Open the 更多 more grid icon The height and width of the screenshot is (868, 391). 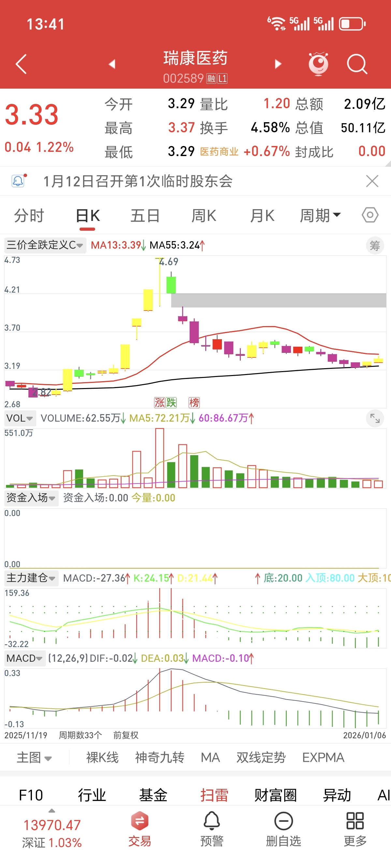[x=355, y=829]
